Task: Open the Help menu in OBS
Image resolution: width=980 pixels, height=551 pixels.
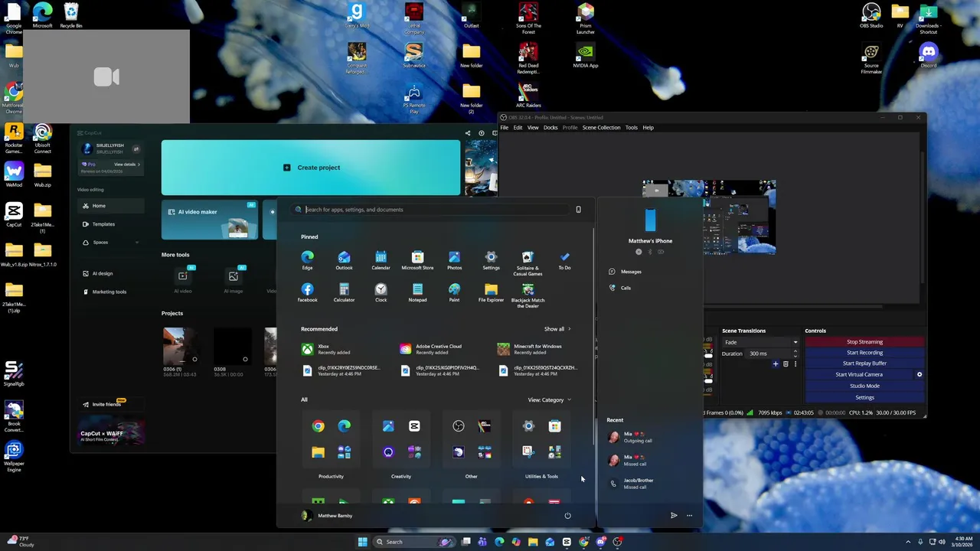Action: coord(648,128)
